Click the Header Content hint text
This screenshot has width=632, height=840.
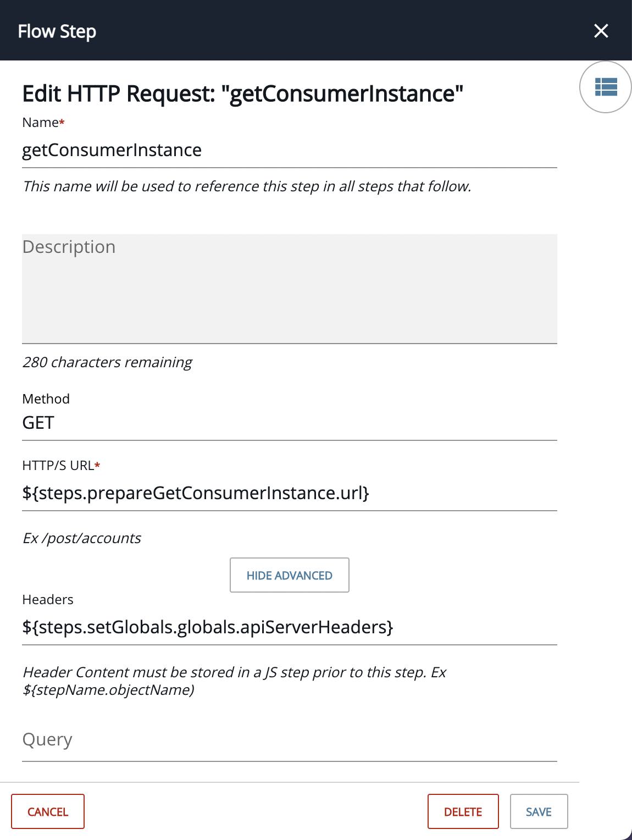[234, 681]
